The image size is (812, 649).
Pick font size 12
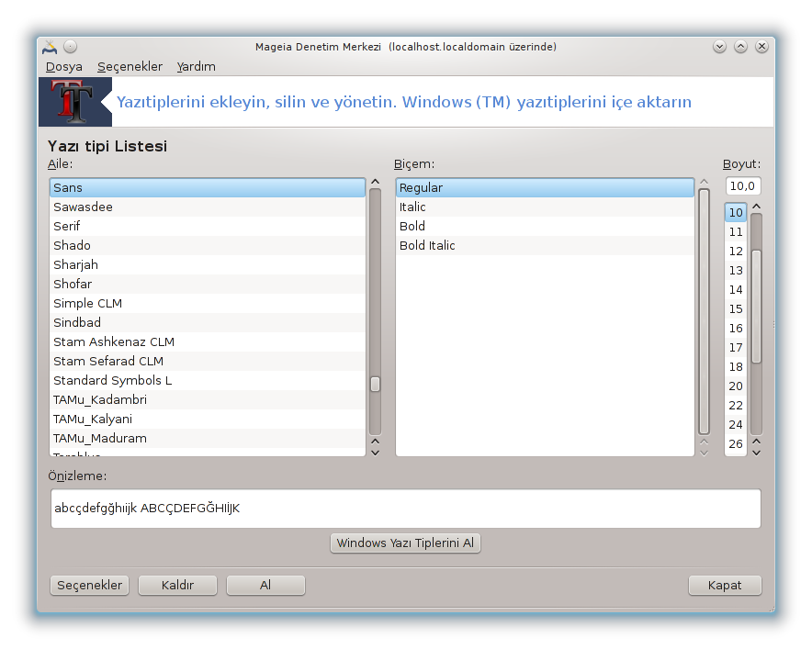click(736, 252)
